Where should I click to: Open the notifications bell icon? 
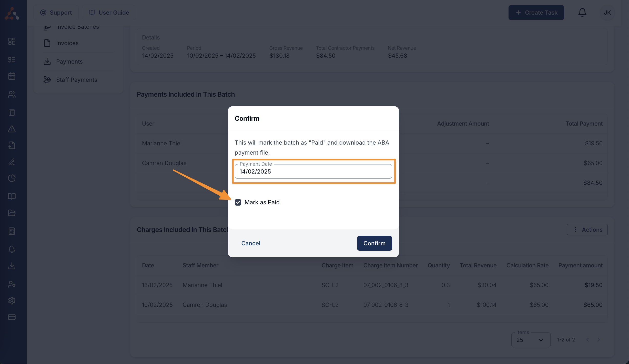(582, 13)
